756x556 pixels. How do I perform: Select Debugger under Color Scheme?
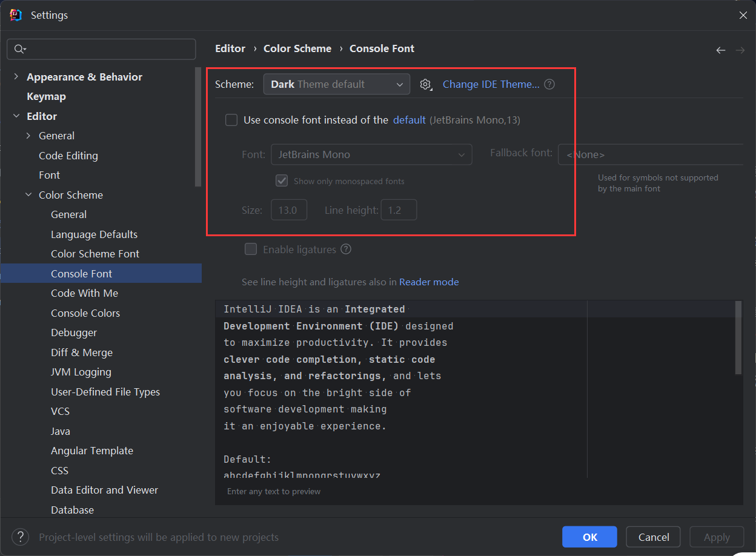click(x=74, y=333)
